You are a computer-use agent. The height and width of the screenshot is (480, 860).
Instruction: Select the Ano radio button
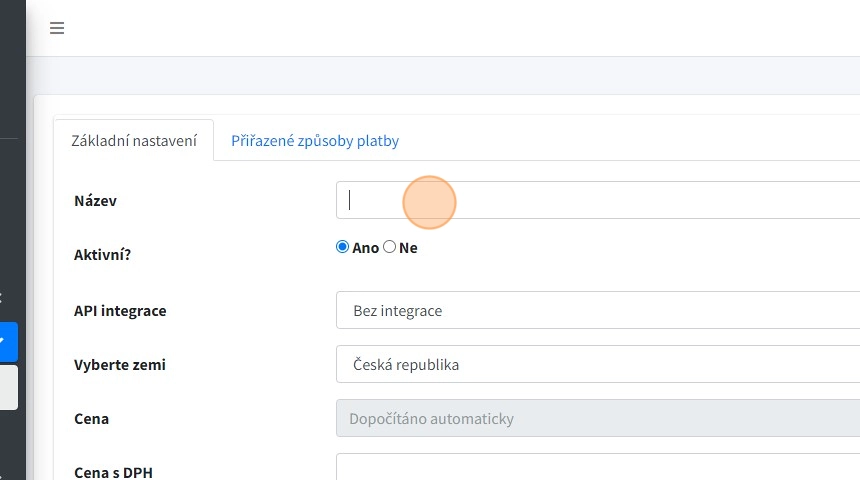coord(343,247)
